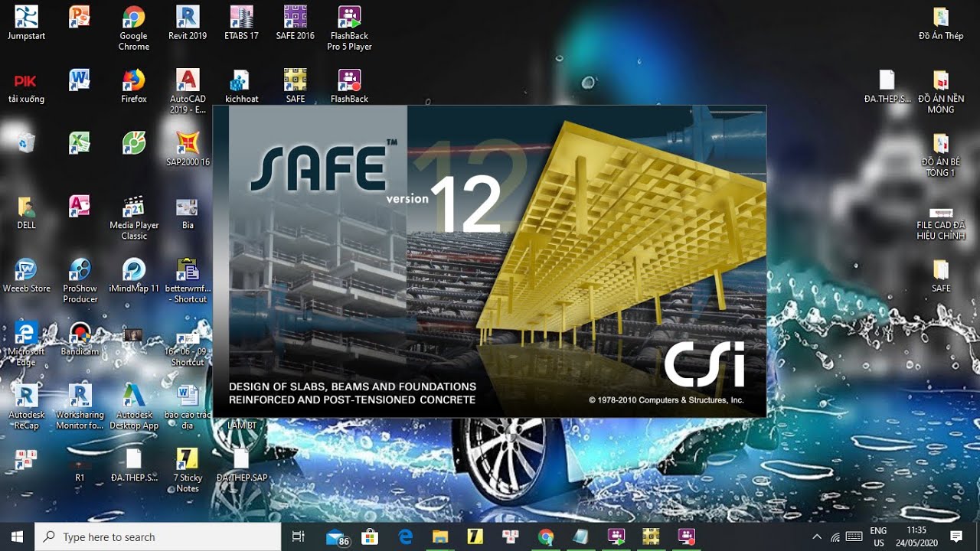This screenshot has height=551, width=980.
Task: Click the Type here to search box
Action: [x=158, y=536]
